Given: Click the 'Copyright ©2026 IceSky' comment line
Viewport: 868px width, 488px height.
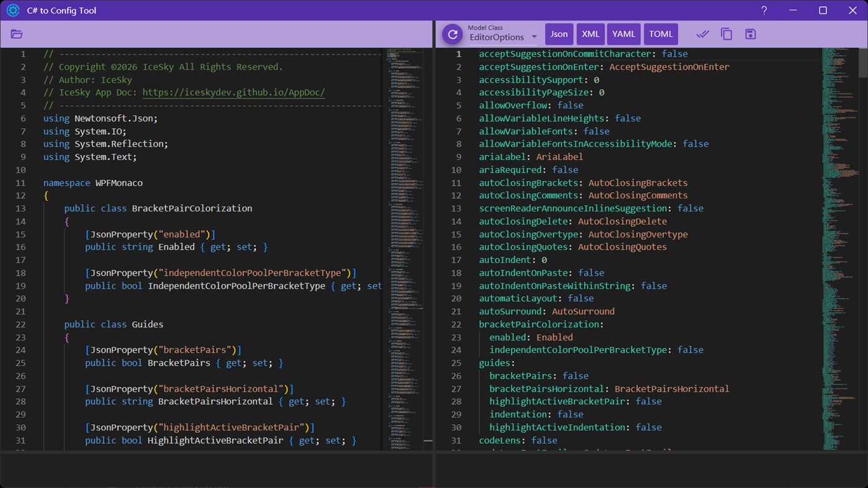Looking at the screenshot, I should [x=163, y=67].
